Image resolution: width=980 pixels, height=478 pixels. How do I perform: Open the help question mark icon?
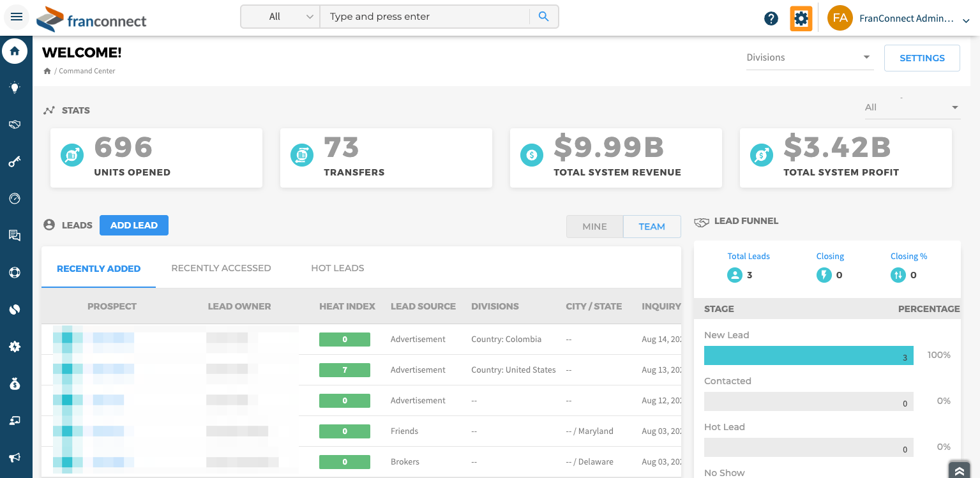pos(771,19)
